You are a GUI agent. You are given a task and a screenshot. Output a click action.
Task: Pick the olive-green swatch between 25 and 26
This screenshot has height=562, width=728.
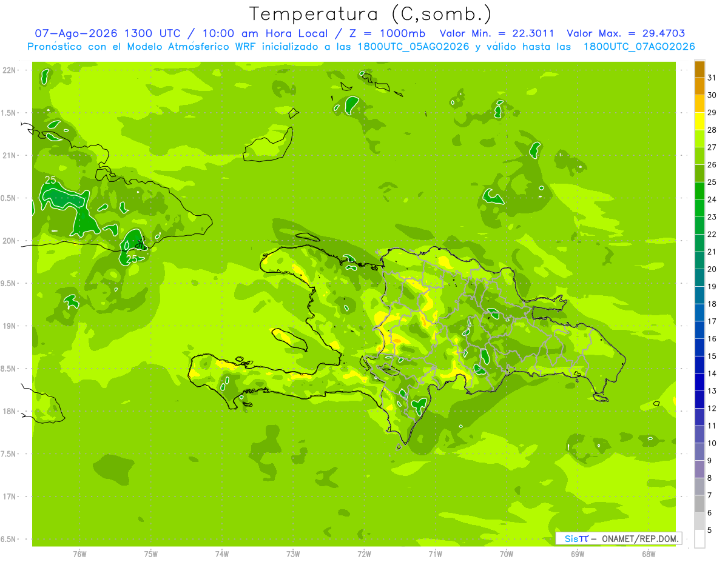(x=699, y=173)
